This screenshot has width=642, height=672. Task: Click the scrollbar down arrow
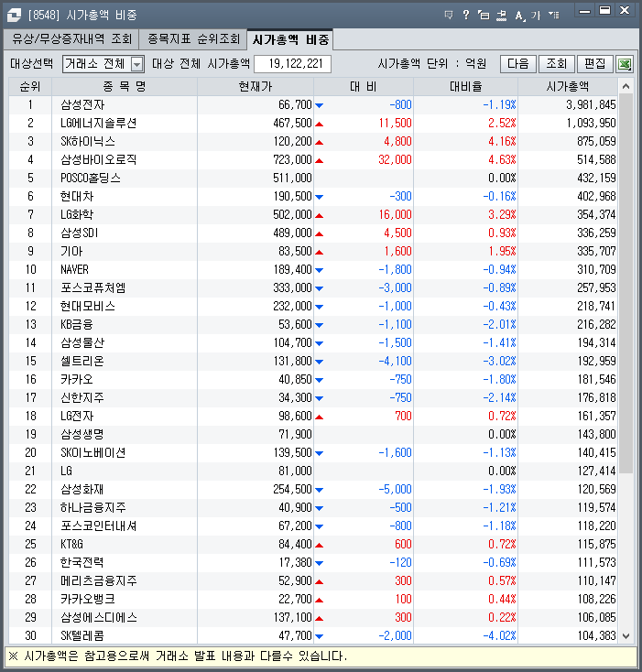pyautogui.click(x=626, y=636)
